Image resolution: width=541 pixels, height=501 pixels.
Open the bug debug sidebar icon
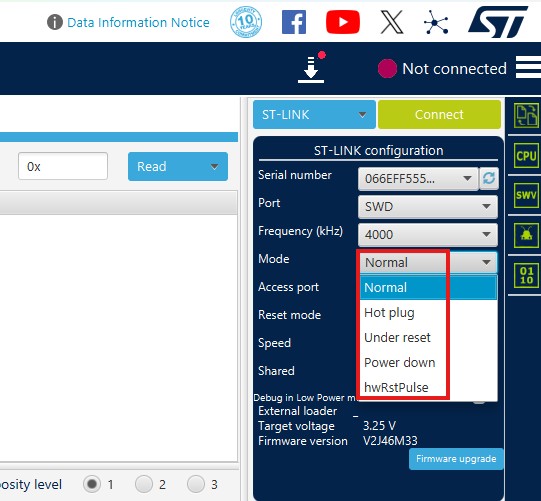(526, 235)
